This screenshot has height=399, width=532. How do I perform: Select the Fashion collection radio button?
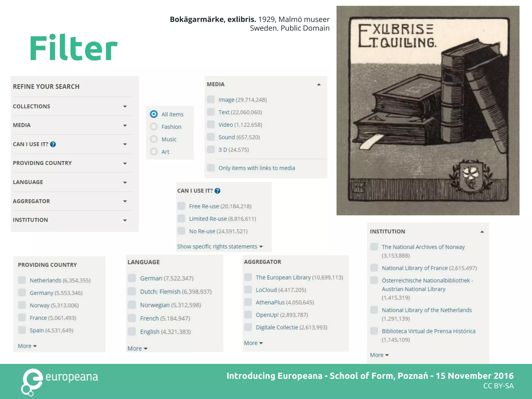pos(154,127)
